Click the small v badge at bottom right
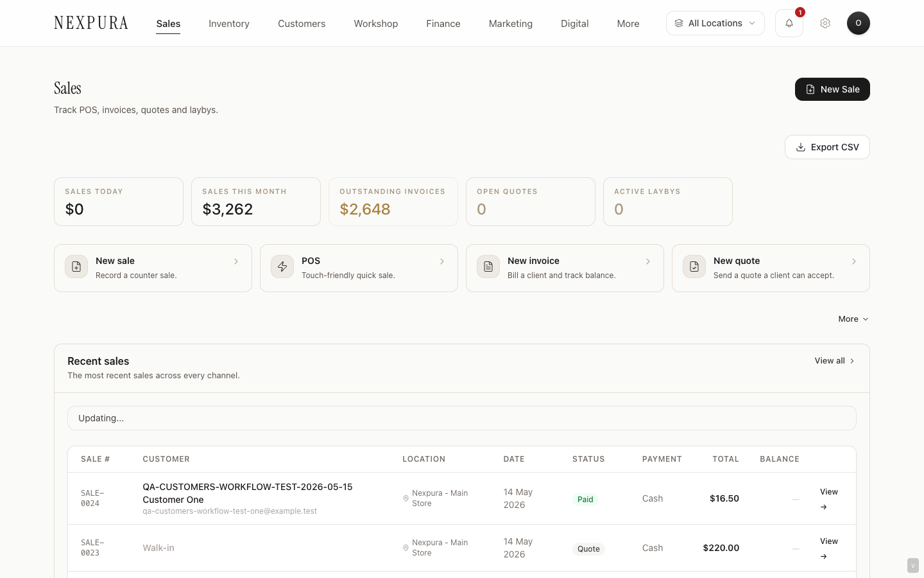The height and width of the screenshot is (578, 924). tap(913, 565)
